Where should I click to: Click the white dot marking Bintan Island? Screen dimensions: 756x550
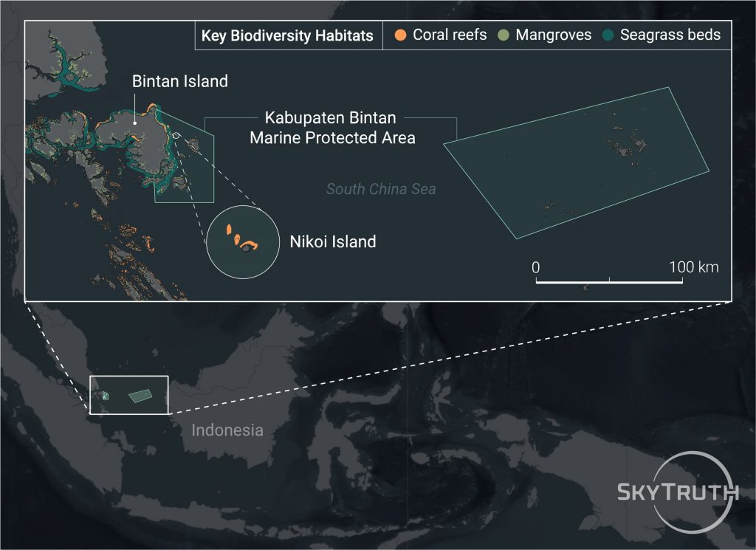coord(135,123)
